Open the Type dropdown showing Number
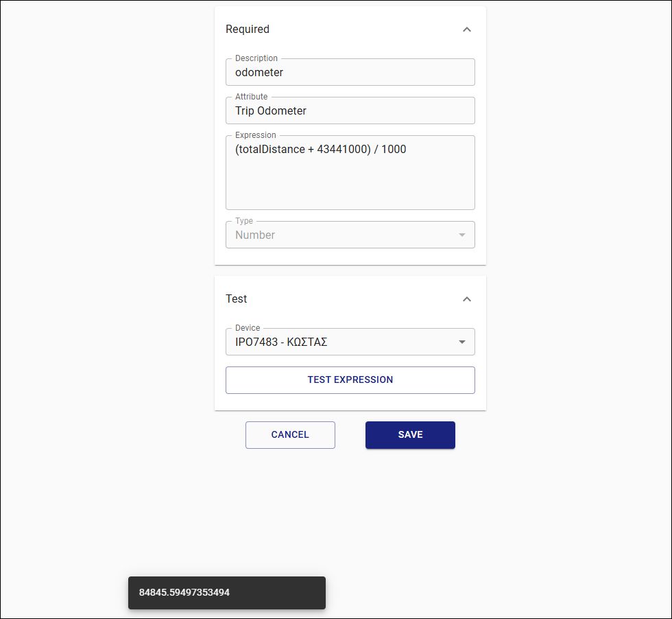Viewport: 672px width, 619px height. coord(343,235)
